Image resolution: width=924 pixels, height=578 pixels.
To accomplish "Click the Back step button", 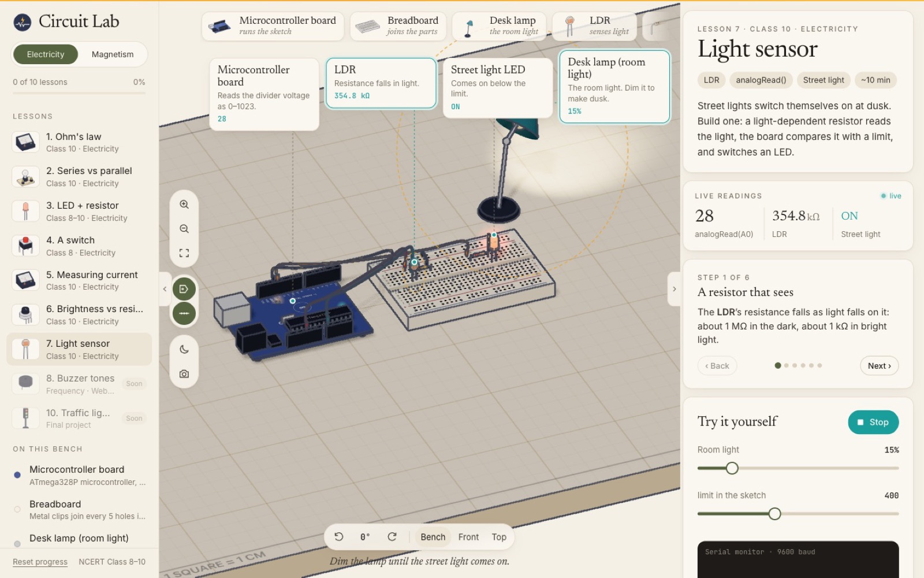I will tap(717, 366).
